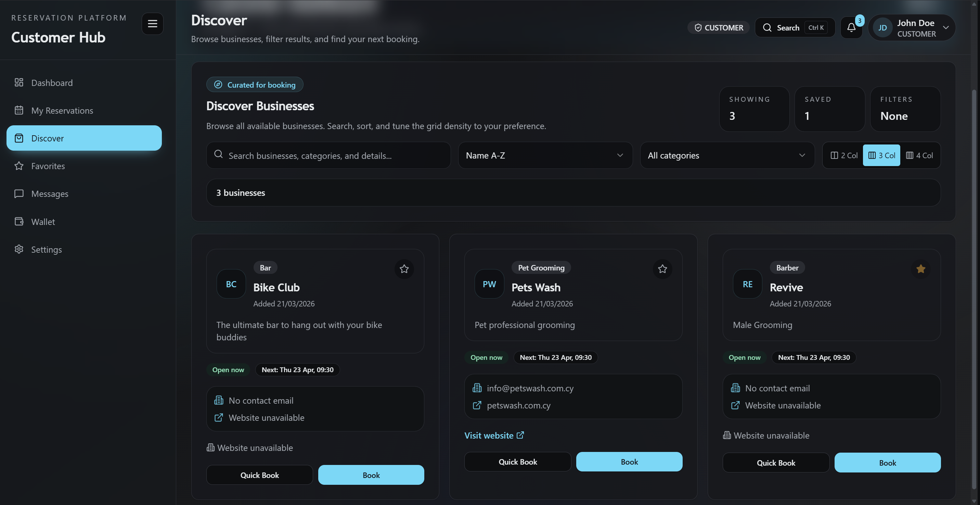Select Dashboard in the sidebar
Viewport: 980px width, 505px height.
click(x=52, y=83)
